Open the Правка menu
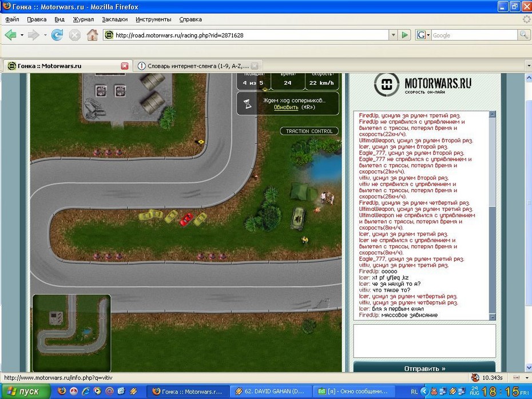This screenshot has width=532, height=399. pos(37,19)
